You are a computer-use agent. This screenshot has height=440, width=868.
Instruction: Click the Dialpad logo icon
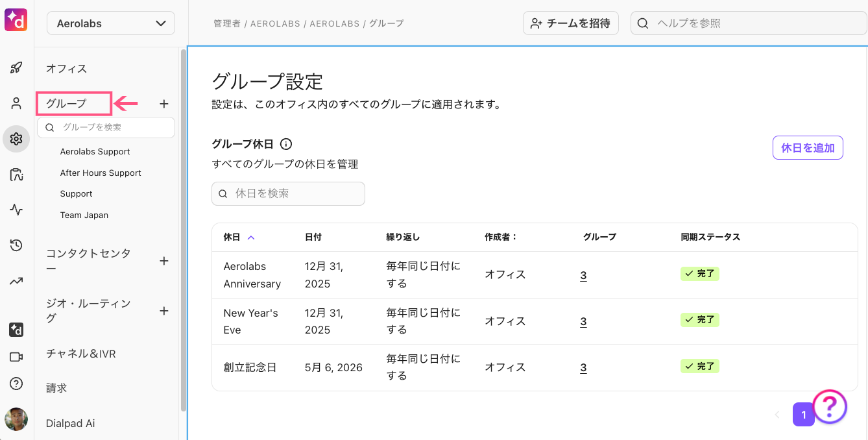pos(16,21)
